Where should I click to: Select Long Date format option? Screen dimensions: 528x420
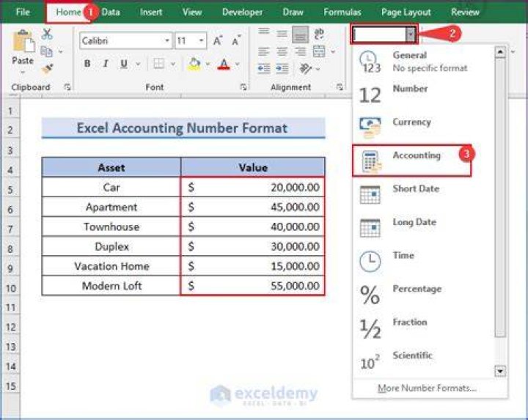tap(422, 227)
